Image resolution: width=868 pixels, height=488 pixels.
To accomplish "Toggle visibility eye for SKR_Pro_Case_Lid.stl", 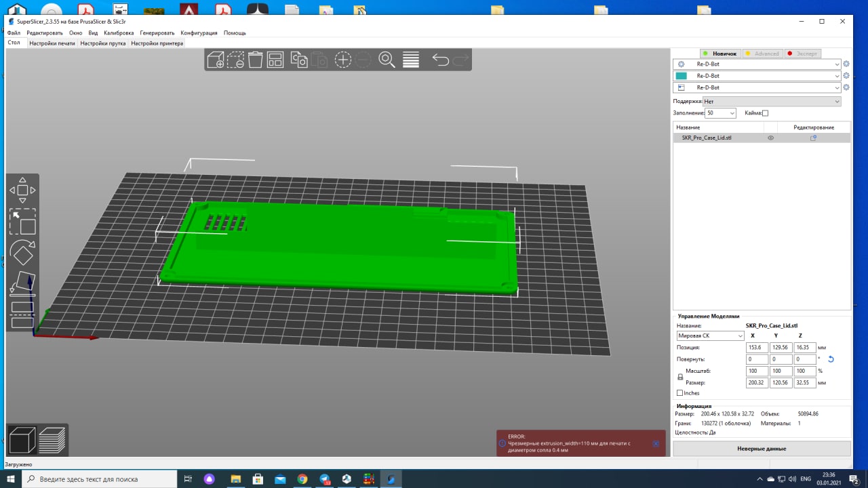I will click(770, 138).
